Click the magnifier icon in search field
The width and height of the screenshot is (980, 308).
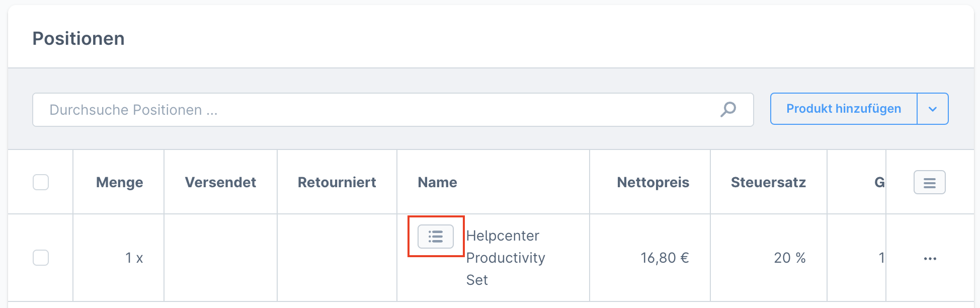[728, 109]
